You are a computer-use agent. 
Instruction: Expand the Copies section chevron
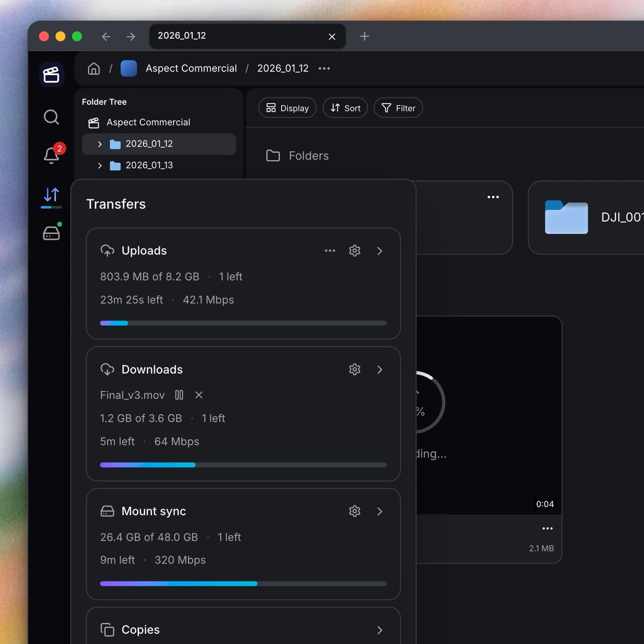pos(380,630)
